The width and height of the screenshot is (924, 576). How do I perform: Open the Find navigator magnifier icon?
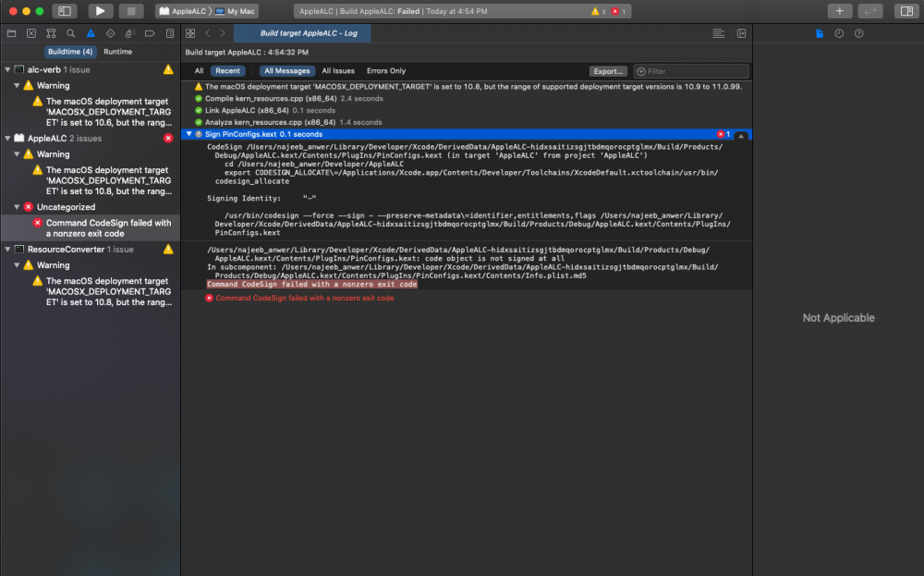[x=71, y=33]
